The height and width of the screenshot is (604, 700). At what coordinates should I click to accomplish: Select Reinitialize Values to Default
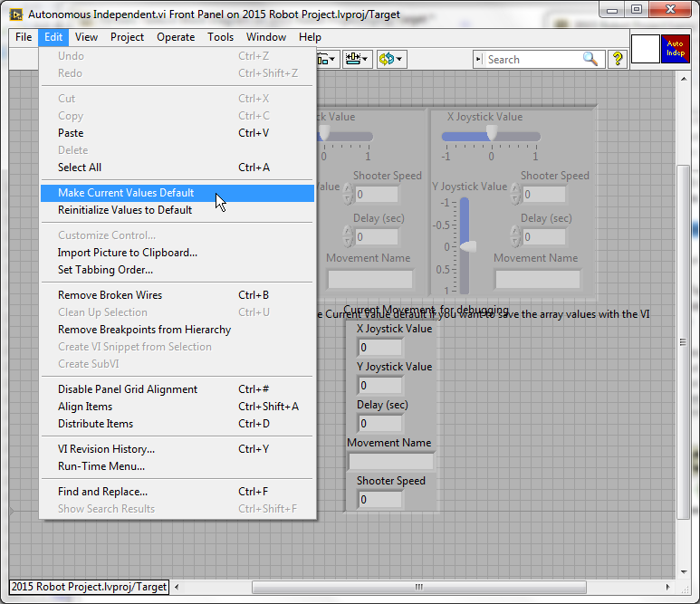point(125,210)
